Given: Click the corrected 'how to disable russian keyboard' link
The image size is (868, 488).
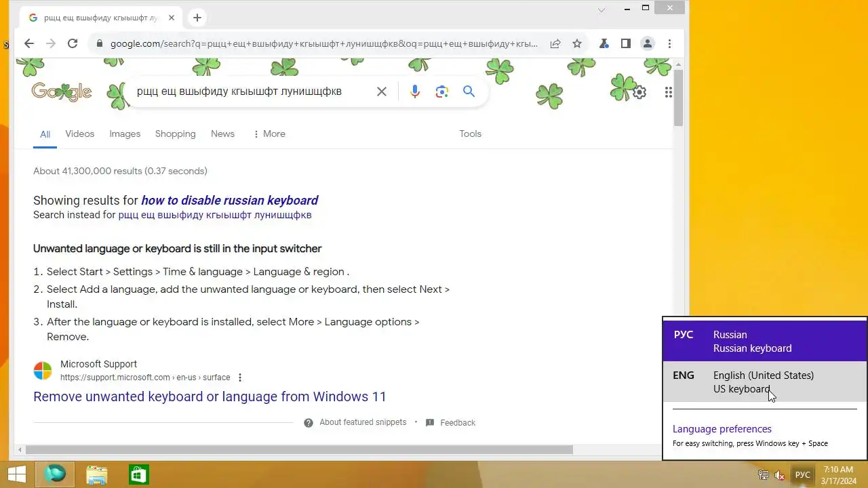Looking at the screenshot, I should tap(229, 200).
